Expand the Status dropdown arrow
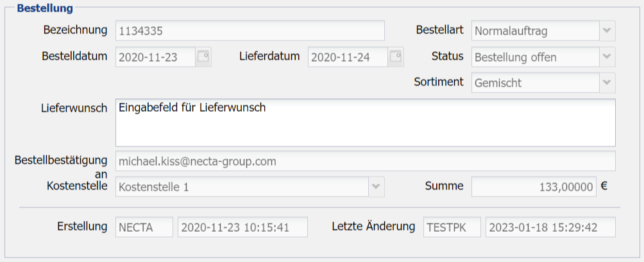The width and height of the screenshot is (644, 262). (607, 57)
